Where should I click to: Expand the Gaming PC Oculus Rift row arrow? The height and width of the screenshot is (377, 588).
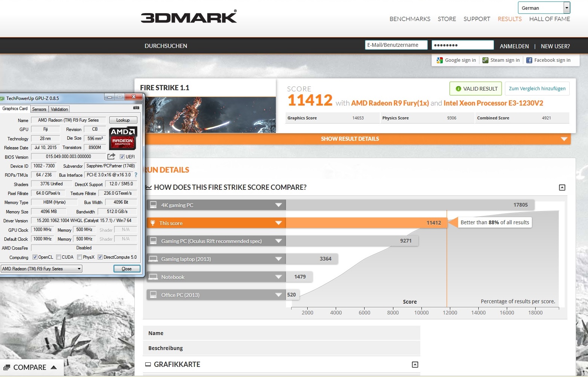pyautogui.click(x=278, y=241)
